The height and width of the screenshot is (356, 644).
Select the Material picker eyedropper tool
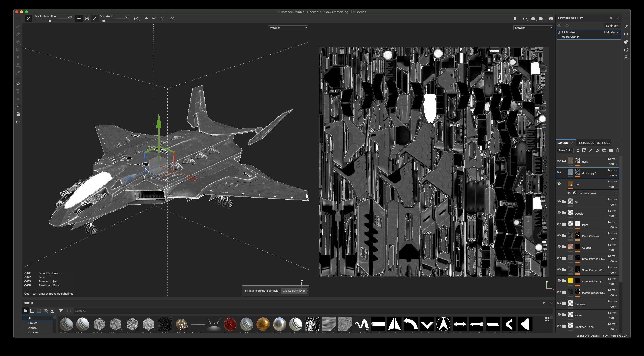(x=18, y=73)
